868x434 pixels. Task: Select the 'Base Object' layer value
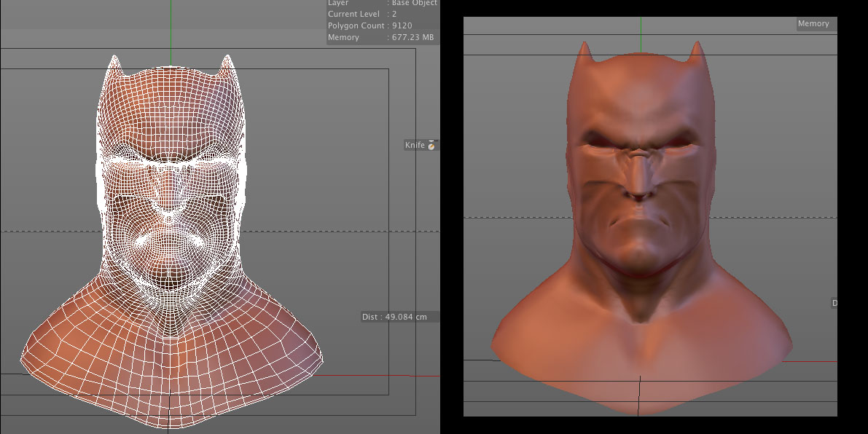coord(415,4)
